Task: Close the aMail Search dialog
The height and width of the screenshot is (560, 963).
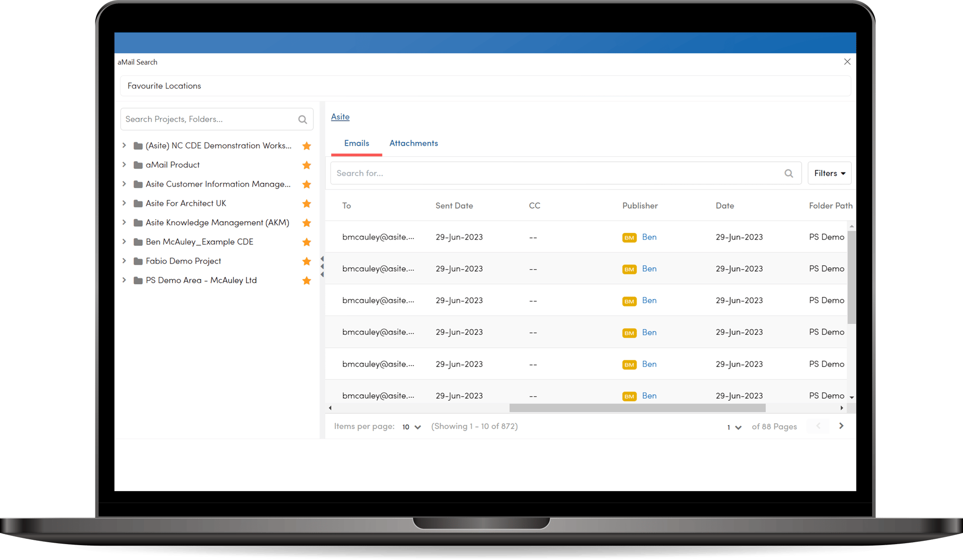Action: [x=847, y=62]
